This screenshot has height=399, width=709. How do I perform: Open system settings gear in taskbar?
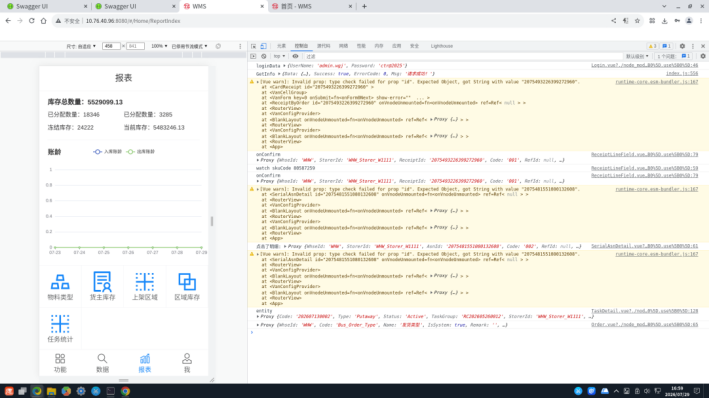pyautogui.click(x=81, y=391)
